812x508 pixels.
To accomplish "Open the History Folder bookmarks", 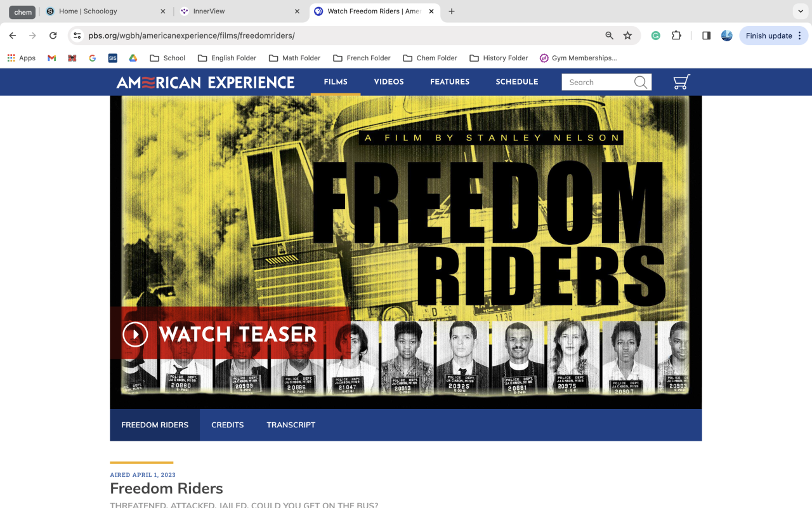I will [x=499, y=58].
